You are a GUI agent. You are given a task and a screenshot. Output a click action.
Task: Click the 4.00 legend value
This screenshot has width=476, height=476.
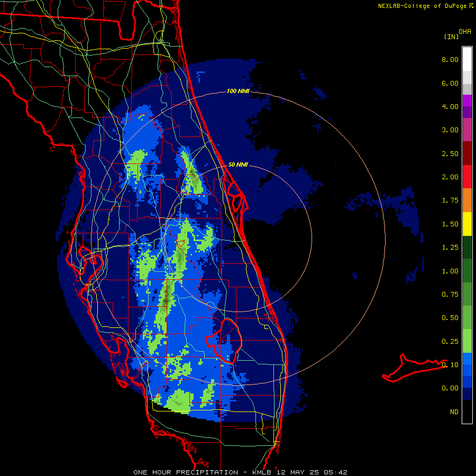pyautogui.click(x=450, y=106)
